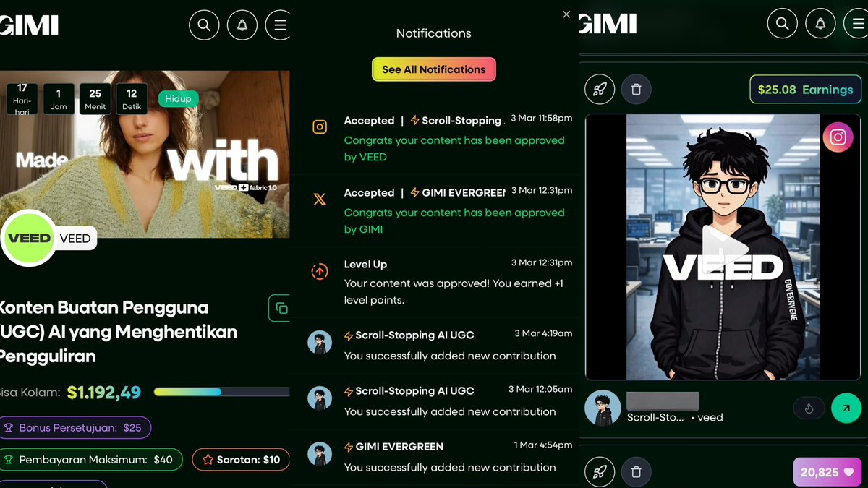Click the 'Notifications' panel heading
Screen dimensions: 868x488
click(x=433, y=33)
